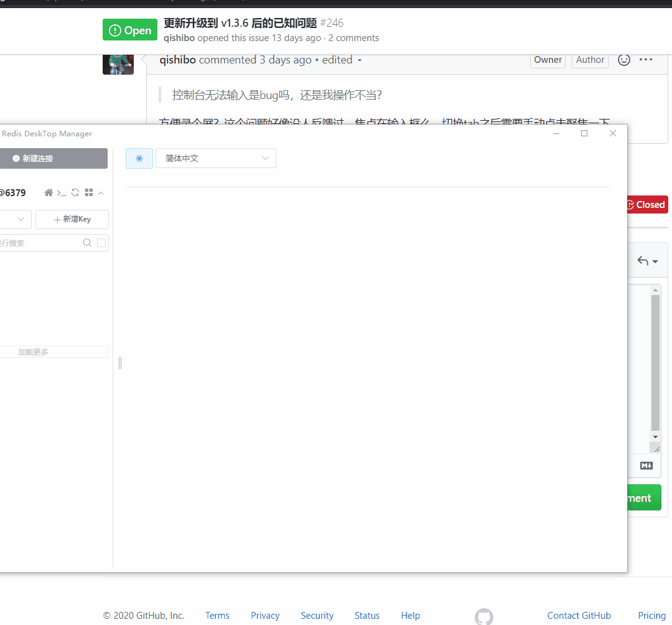The image size is (672, 625).
Task: Click the issue number #246 in title
Action: click(x=332, y=22)
